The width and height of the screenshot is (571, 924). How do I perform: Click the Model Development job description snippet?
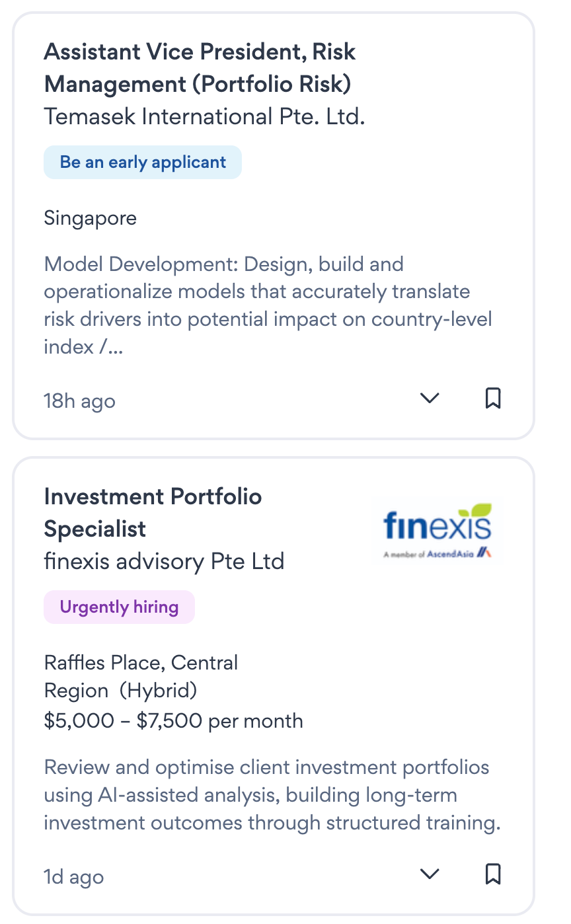pyautogui.click(x=268, y=305)
